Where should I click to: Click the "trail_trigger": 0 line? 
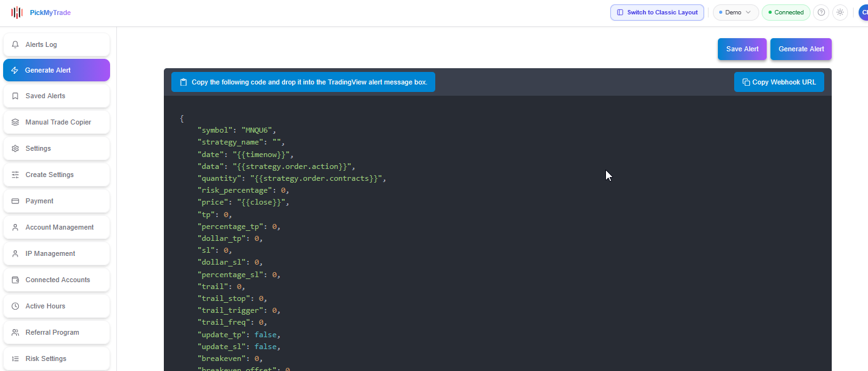pos(239,310)
